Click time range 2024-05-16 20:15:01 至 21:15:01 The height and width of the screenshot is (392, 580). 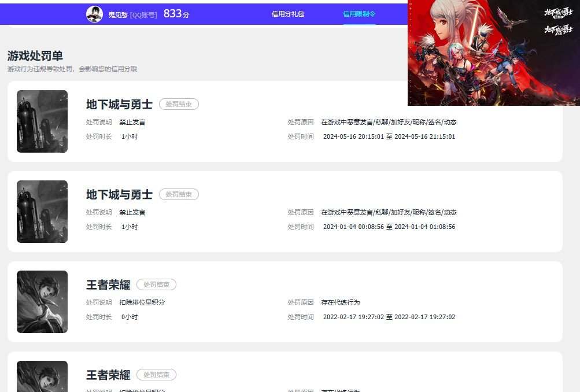(x=389, y=136)
